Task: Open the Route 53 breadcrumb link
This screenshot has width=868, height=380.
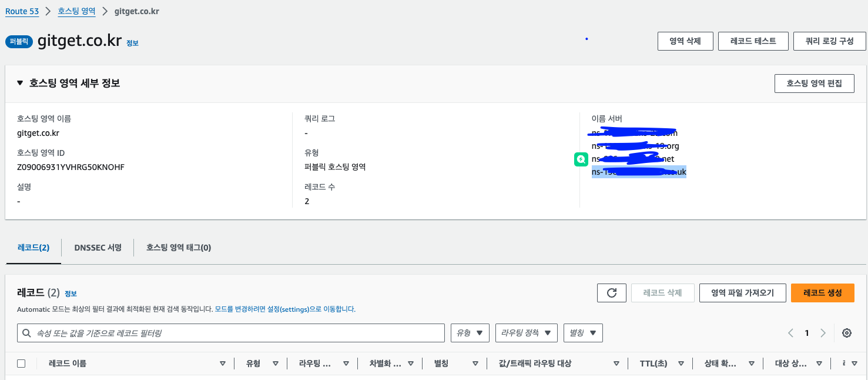Action: 22,11
